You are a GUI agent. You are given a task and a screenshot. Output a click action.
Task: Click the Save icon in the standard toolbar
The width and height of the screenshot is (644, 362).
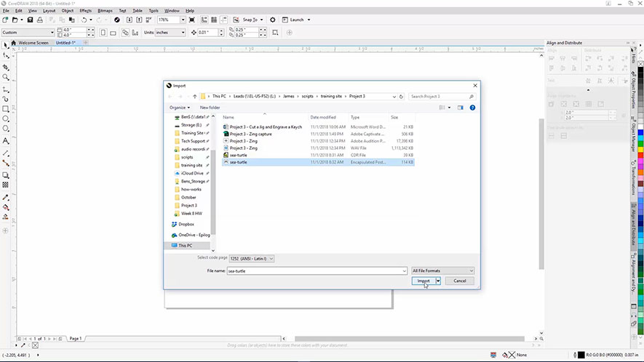30,20
